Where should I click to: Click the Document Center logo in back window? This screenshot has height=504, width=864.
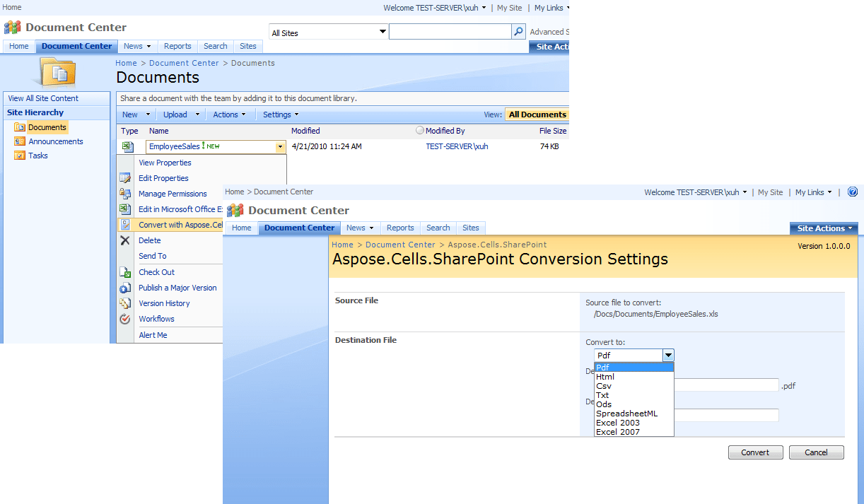(13, 28)
